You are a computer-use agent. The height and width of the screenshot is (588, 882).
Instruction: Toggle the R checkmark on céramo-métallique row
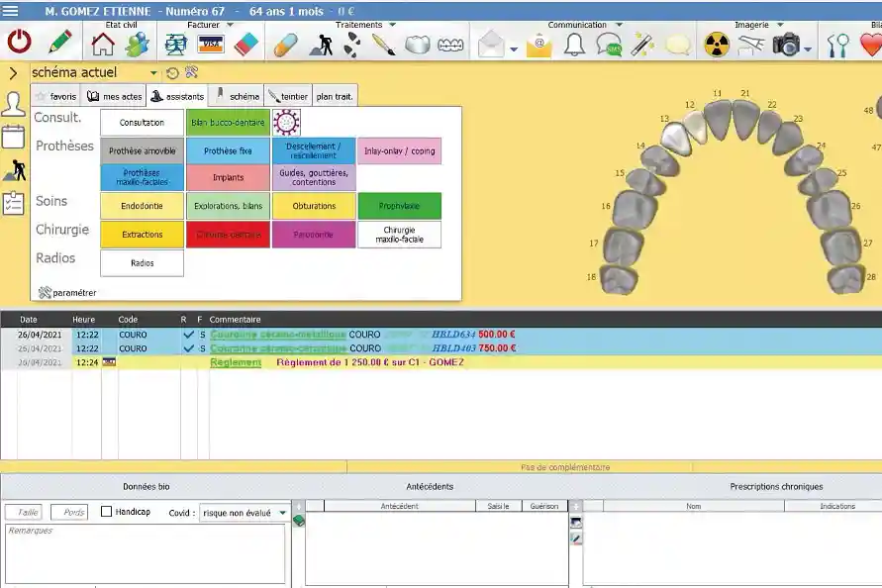(188, 335)
